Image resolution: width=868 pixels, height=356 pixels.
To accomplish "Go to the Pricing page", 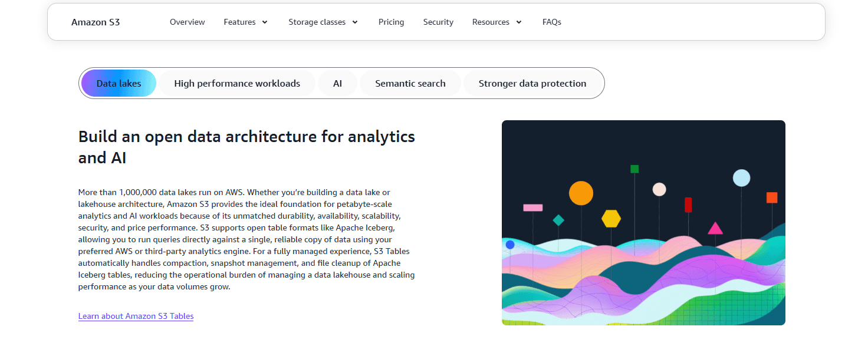I will click(392, 22).
